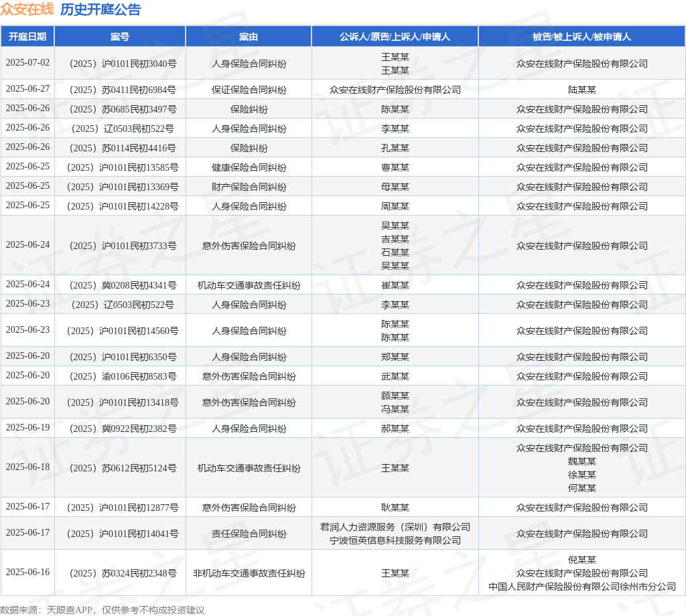The image size is (686, 616).
Task: Click defendant 魏某某
Action: tap(582, 462)
